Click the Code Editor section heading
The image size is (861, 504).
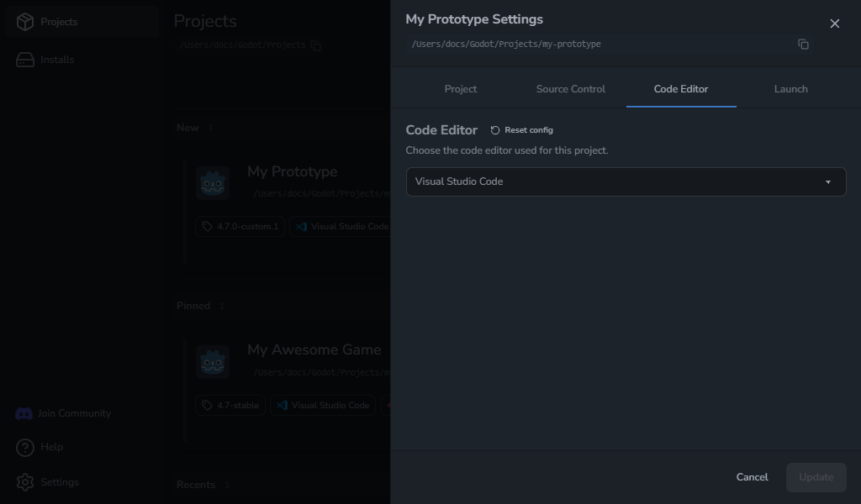click(441, 130)
